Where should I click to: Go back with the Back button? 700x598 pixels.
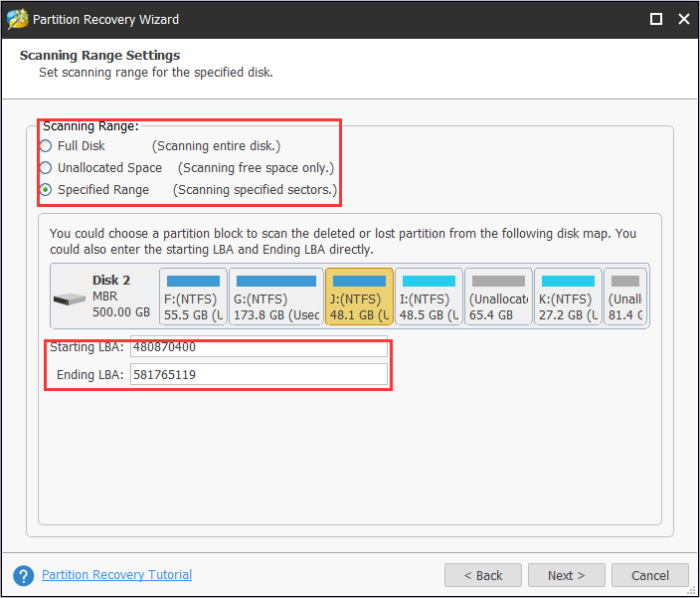pos(483,575)
